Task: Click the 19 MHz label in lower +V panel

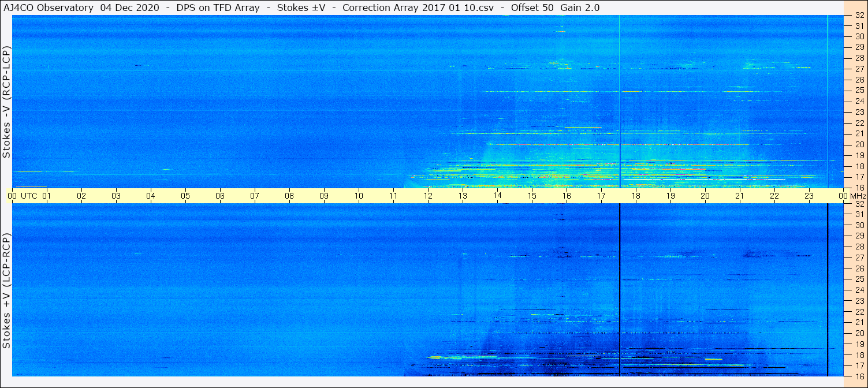Action: tap(859, 344)
